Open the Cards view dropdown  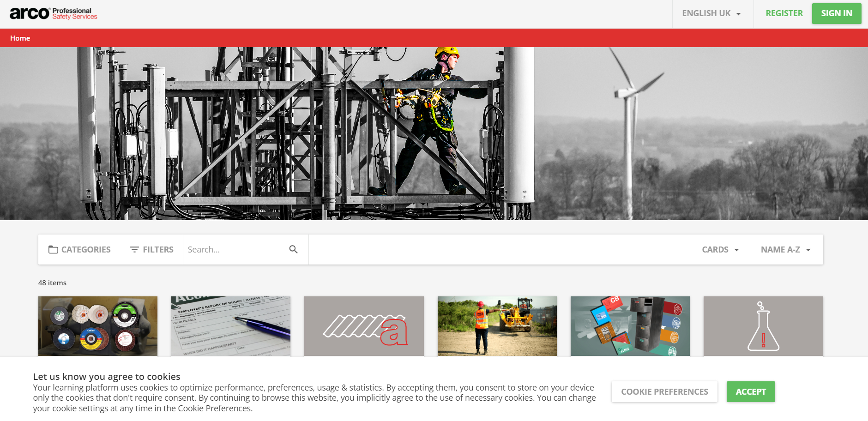tap(720, 250)
